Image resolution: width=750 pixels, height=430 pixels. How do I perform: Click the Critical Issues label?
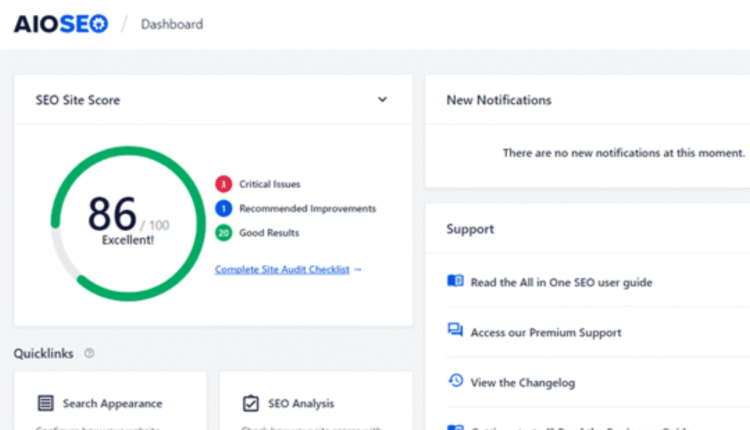(270, 184)
